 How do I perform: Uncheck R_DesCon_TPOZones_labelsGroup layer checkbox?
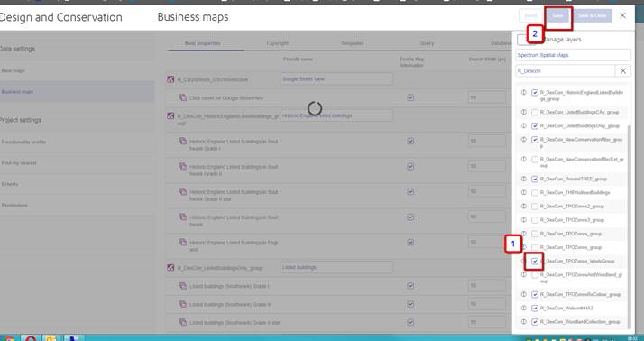pyautogui.click(x=535, y=262)
